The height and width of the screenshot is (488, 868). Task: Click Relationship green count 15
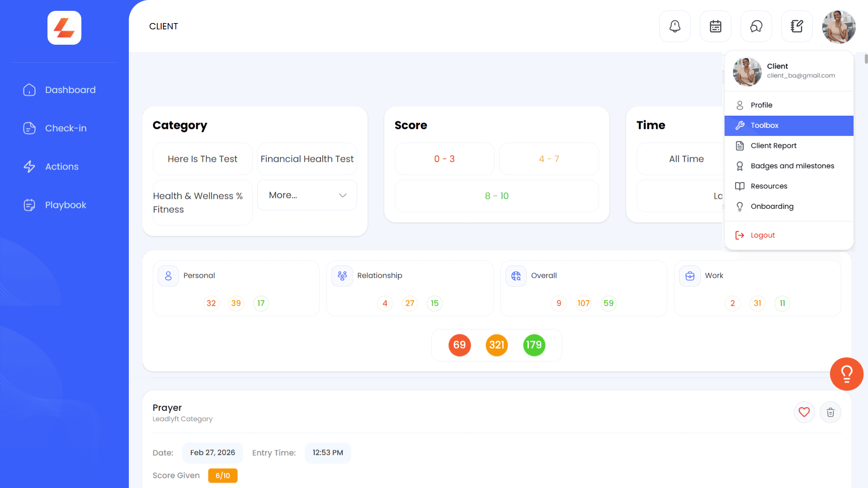(434, 303)
